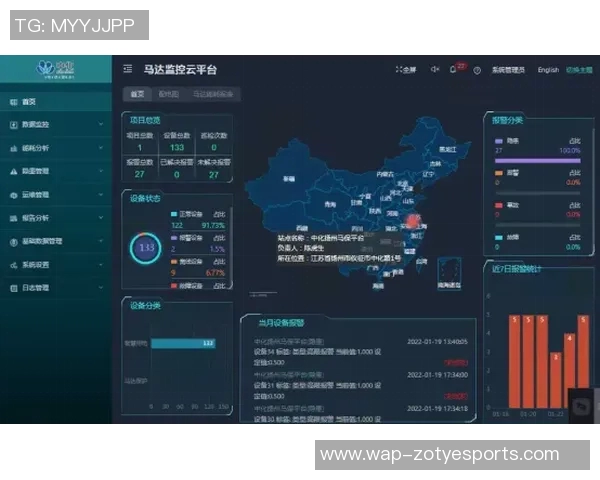Click the floating chat widget icon
The height and width of the screenshot is (480, 600).
(580, 405)
